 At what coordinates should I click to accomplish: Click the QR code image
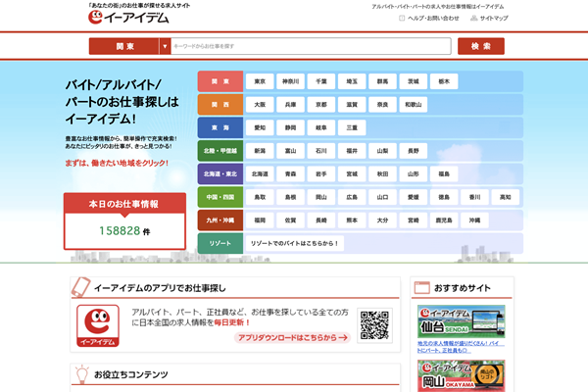[374, 325]
